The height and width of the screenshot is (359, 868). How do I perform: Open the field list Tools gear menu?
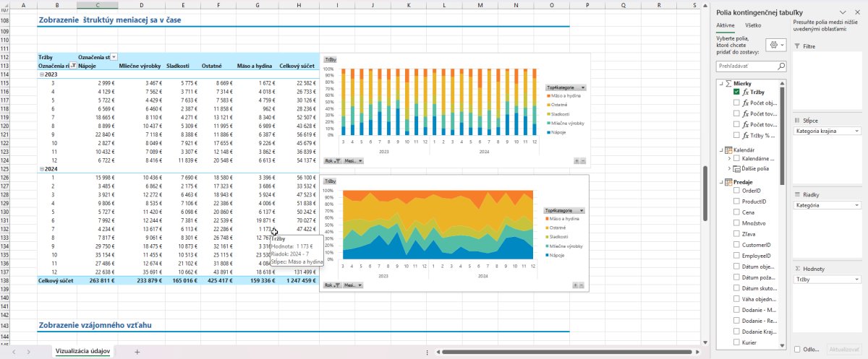[777, 45]
